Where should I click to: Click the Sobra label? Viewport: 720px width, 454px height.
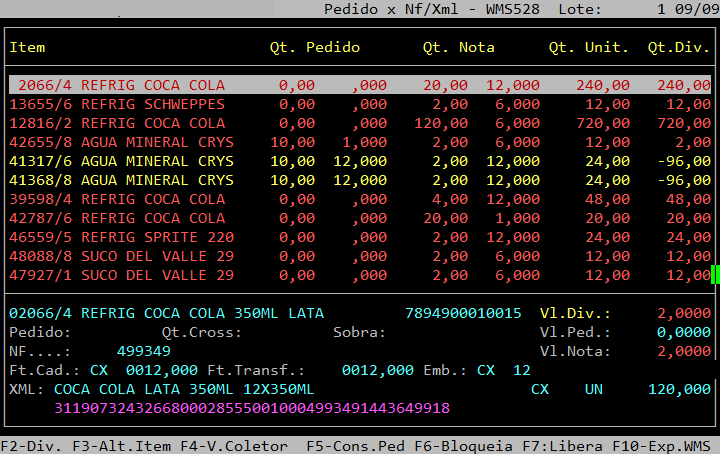click(x=360, y=332)
